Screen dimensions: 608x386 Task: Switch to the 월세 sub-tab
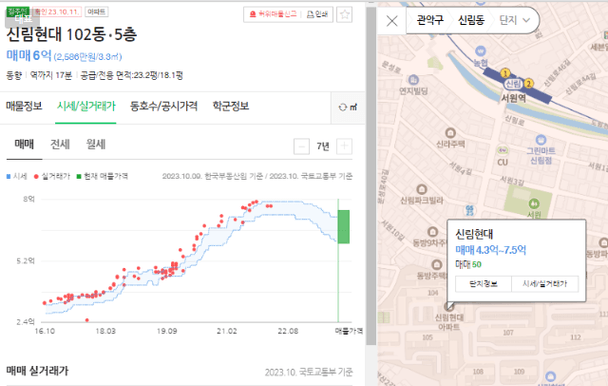96,144
